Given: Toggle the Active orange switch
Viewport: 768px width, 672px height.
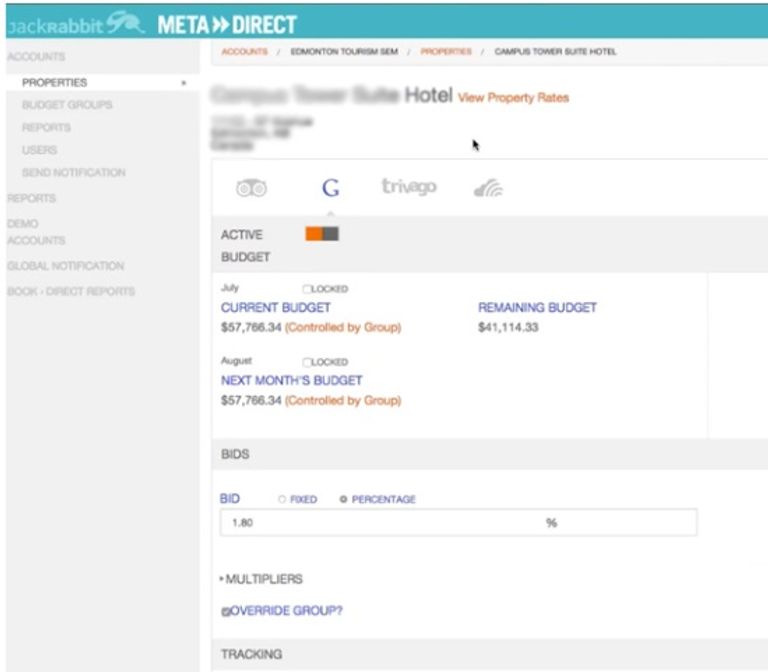Looking at the screenshot, I should [x=322, y=234].
